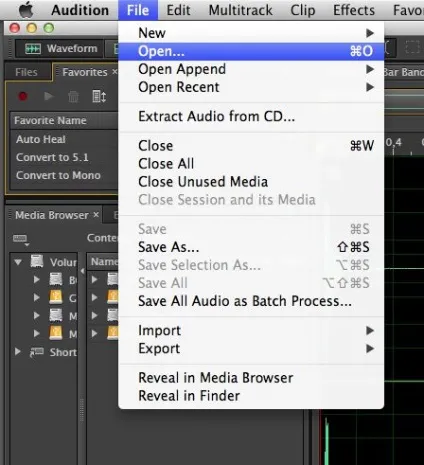Open the Edit menu
Viewport: 424px width, 465px height.
pos(178,10)
